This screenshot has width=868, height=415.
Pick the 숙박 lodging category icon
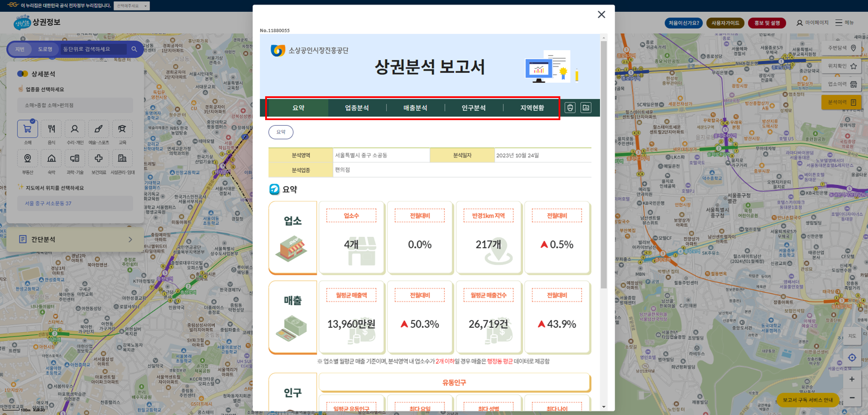[51, 159]
